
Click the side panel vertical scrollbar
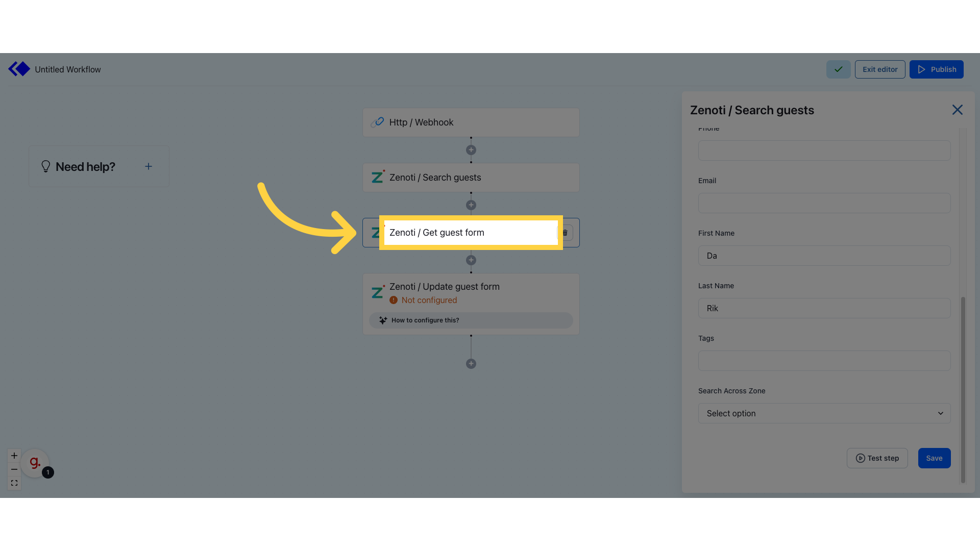click(963, 390)
